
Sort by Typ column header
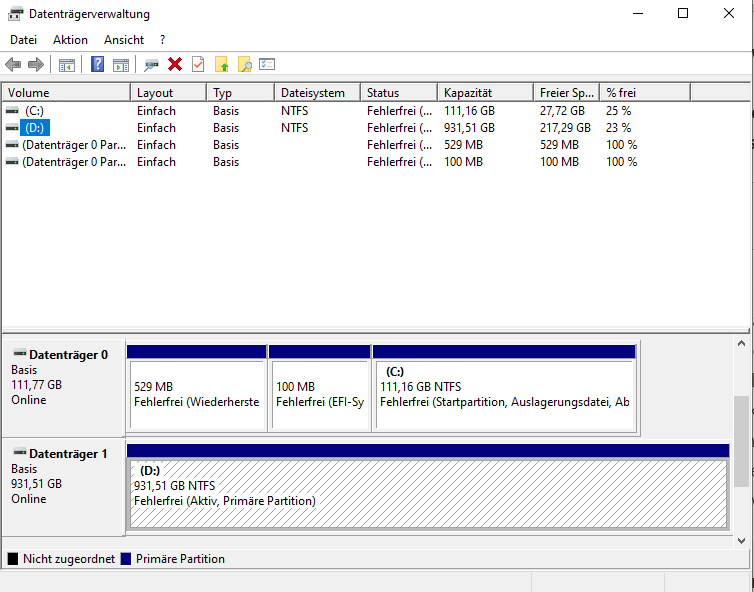[240, 92]
